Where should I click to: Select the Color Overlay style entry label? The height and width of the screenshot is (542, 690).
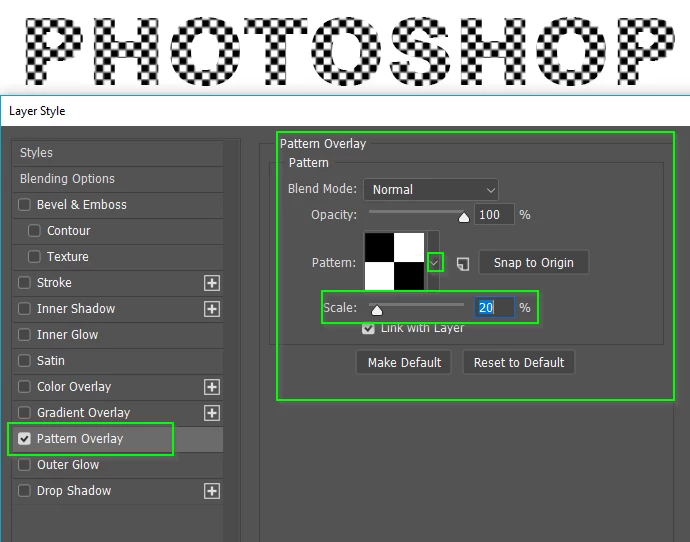[x=74, y=386]
